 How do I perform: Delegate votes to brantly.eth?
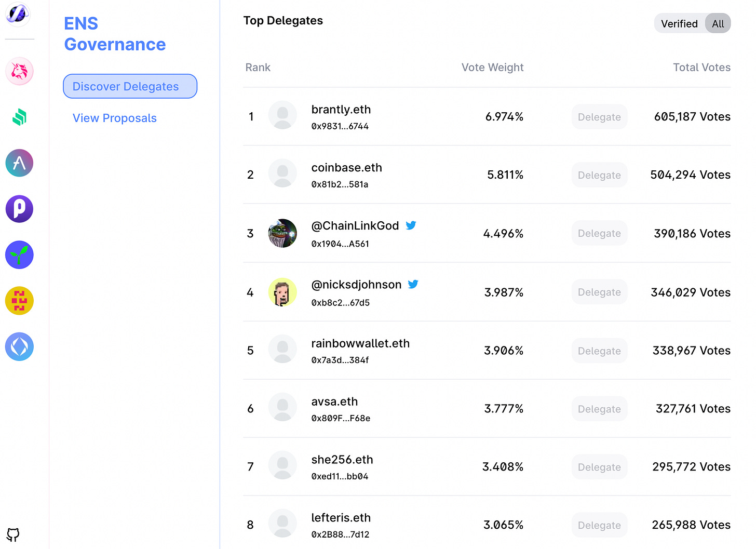coord(599,117)
